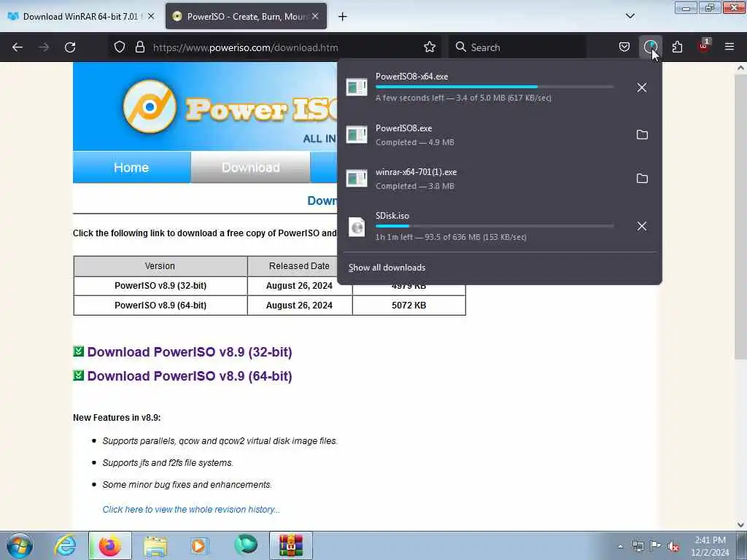Open the Firefox application menu

(x=729, y=47)
